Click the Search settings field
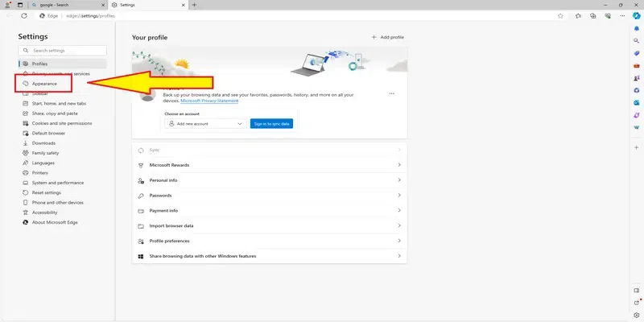Viewport: 644px width, 322px height. 63,51
